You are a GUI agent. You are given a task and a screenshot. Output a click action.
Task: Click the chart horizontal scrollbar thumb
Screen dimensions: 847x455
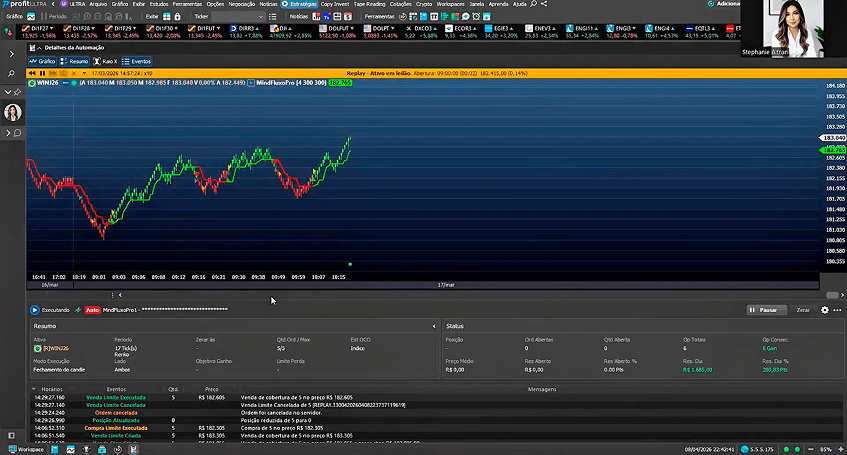coord(832,295)
